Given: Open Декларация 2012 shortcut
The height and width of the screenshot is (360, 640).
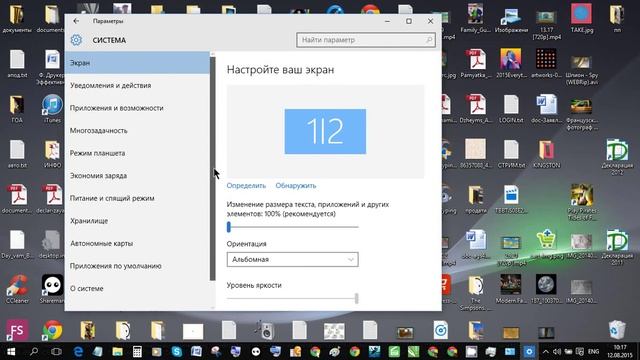Looking at the screenshot, I should pos(617,157).
